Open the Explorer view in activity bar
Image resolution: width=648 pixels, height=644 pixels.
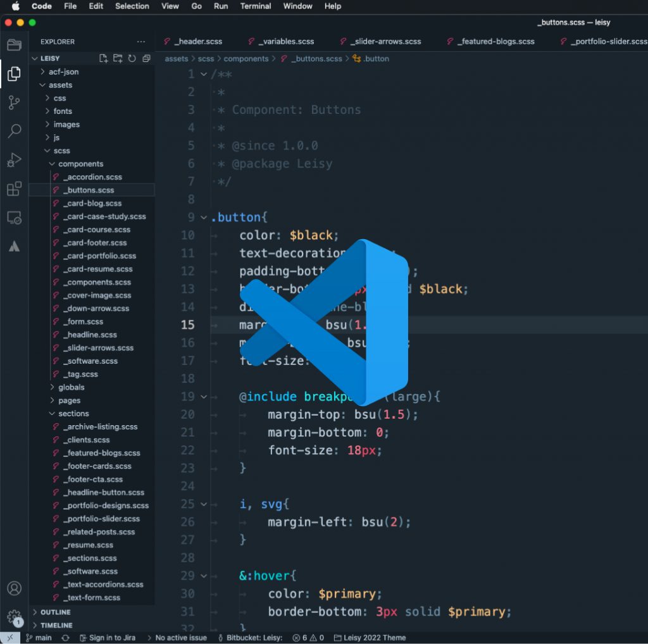14,74
